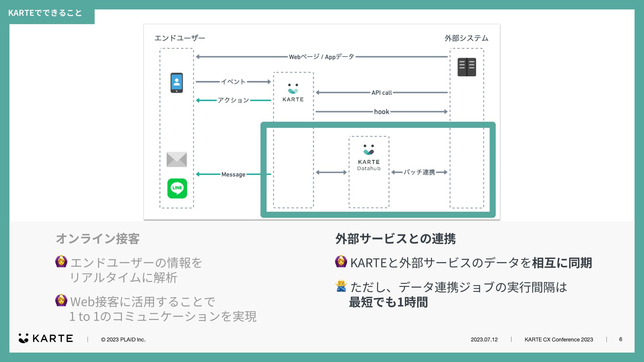This screenshot has height=362, width=644.
Task: Click the double-headed arrow between KARTE and Datahub
Action: pos(331,172)
